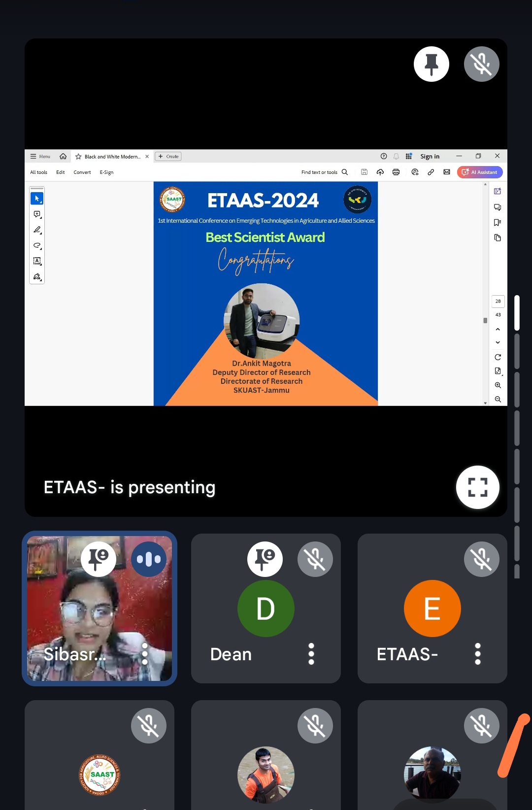Click the print icon in the PDF toolbar

point(396,172)
